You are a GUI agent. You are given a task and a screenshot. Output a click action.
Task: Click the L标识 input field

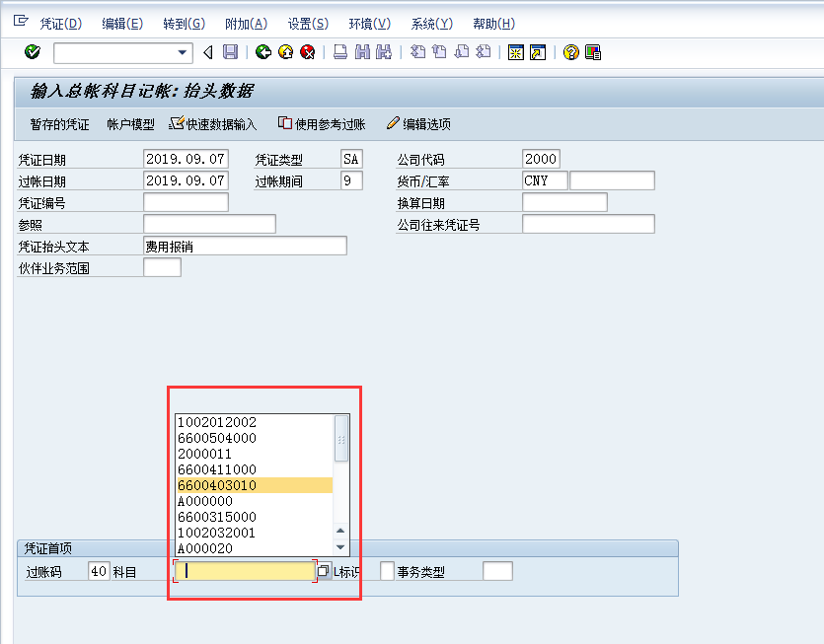coord(387,571)
